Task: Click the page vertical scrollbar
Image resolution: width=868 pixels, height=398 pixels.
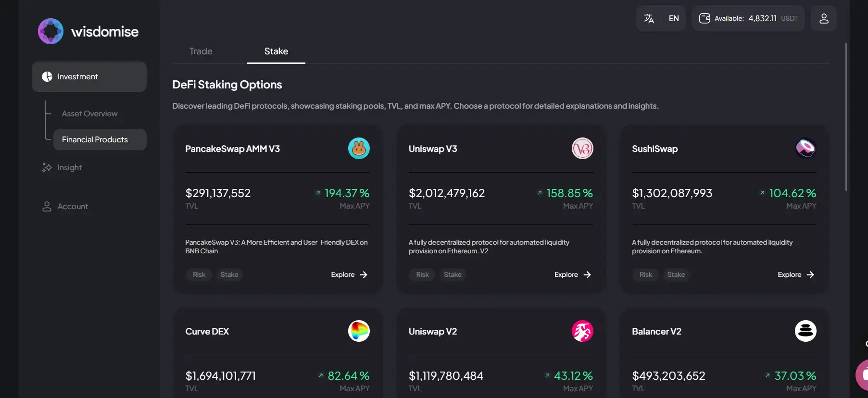Action: [x=846, y=118]
